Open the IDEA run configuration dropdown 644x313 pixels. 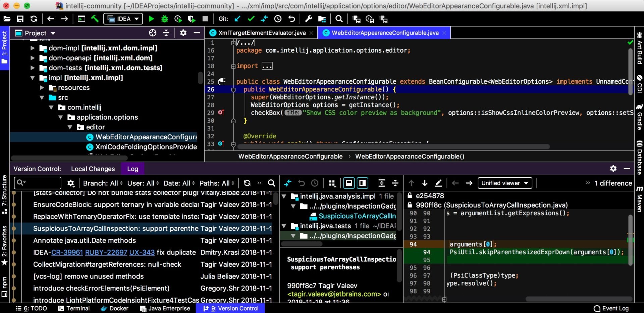(123, 19)
